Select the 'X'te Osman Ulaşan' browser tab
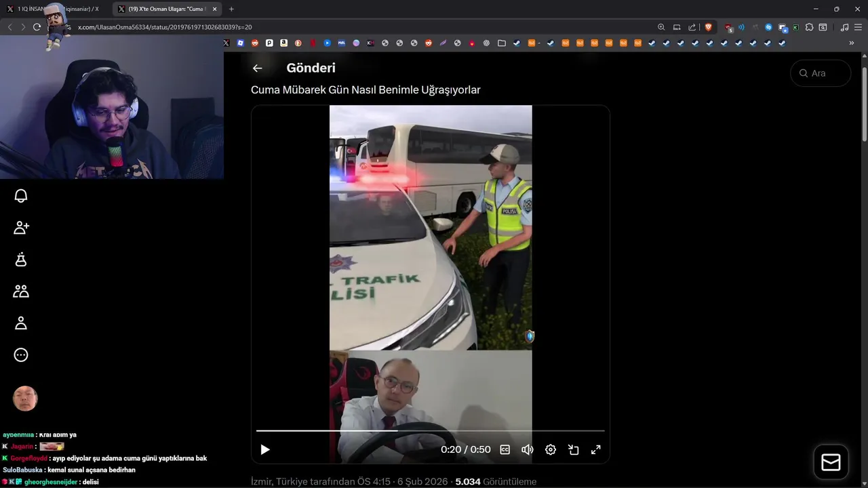Image resolution: width=868 pixels, height=488 pixels. [166, 9]
